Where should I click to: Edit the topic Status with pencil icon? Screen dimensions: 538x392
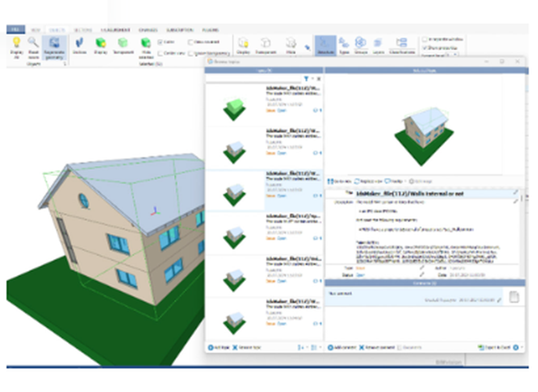(x=422, y=275)
